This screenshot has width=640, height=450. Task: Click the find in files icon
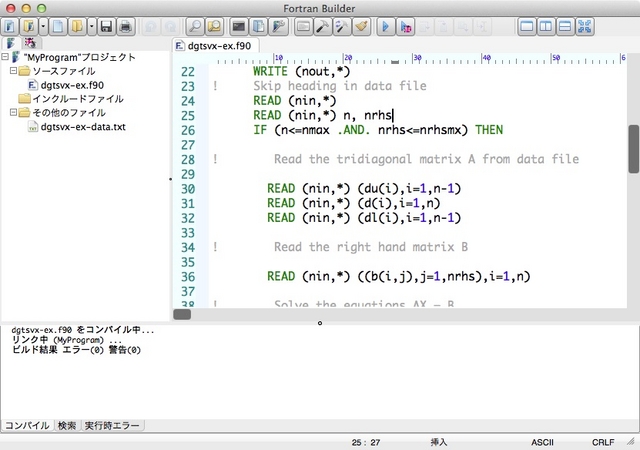(214, 27)
